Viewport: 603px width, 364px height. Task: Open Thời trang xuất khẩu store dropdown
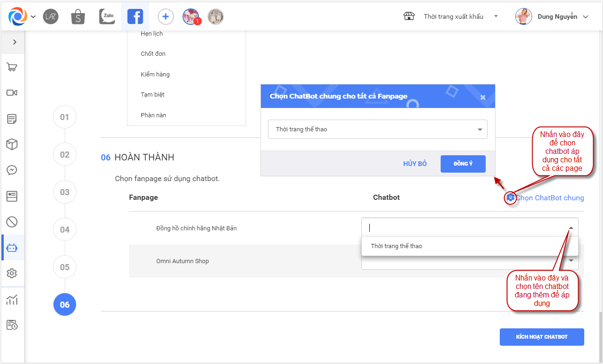tap(453, 17)
